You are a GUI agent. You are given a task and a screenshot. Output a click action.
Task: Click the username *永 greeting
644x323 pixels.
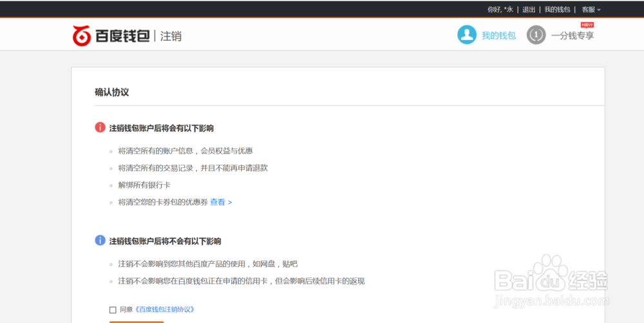tap(500, 10)
